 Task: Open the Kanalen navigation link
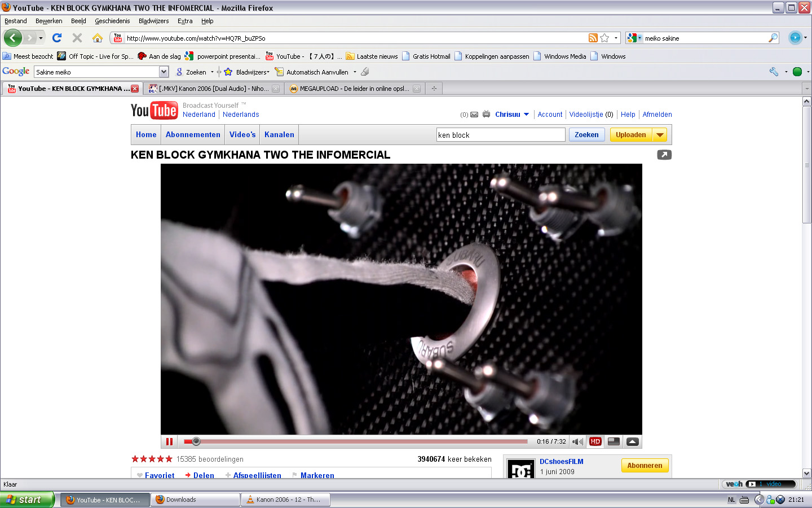[x=279, y=135]
